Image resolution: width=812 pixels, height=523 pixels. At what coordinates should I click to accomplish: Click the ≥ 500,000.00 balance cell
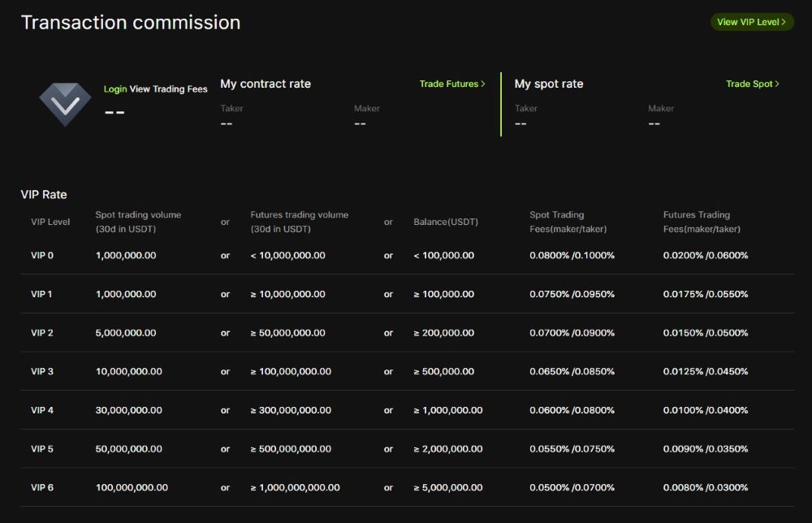pos(444,371)
